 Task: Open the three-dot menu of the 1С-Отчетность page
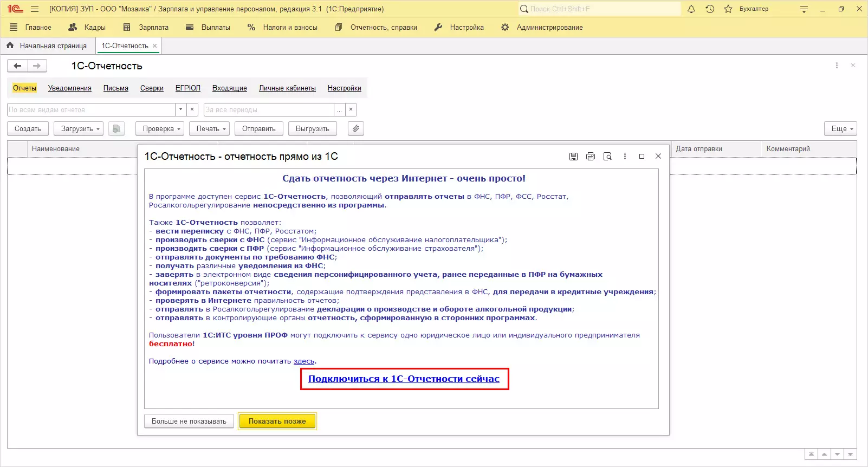click(x=837, y=66)
